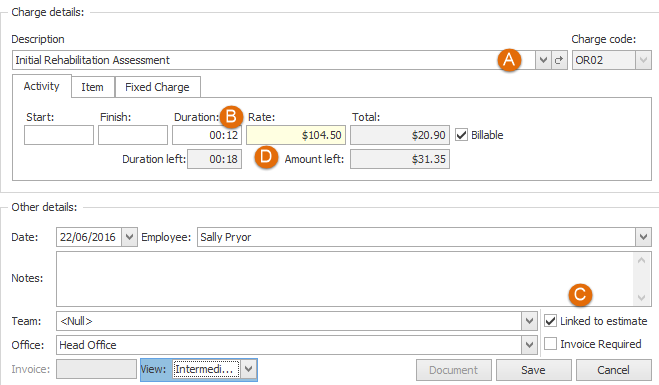Screen dimensions: 659x385
Task: Click the Notes scrollbar down arrow
Action: coord(641,298)
